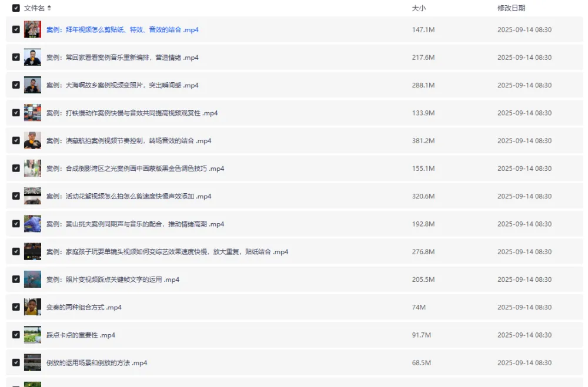Click the thumbnail for 照片变视频踩点 file
The height and width of the screenshot is (387, 588).
click(x=32, y=280)
